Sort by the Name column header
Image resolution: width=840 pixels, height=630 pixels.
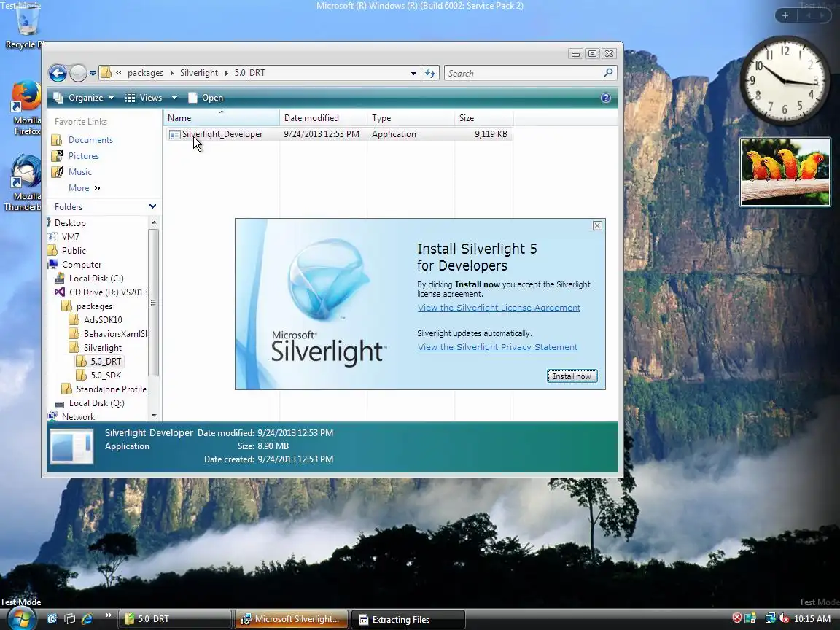point(221,118)
